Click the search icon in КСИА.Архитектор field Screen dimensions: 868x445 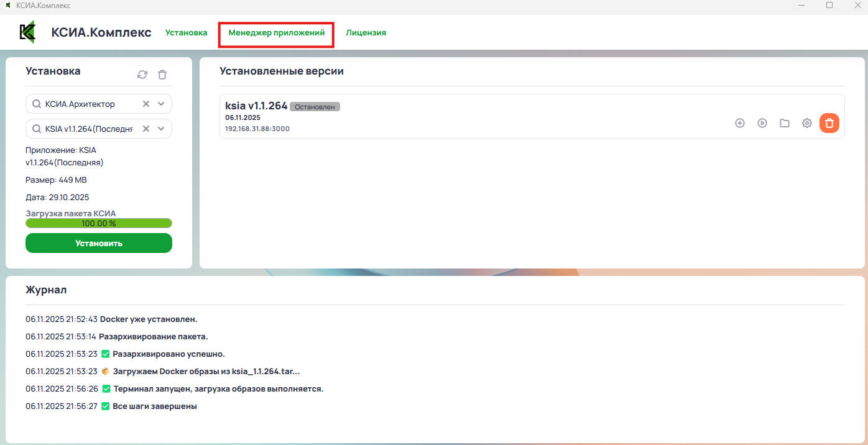pyautogui.click(x=37, y=104)
